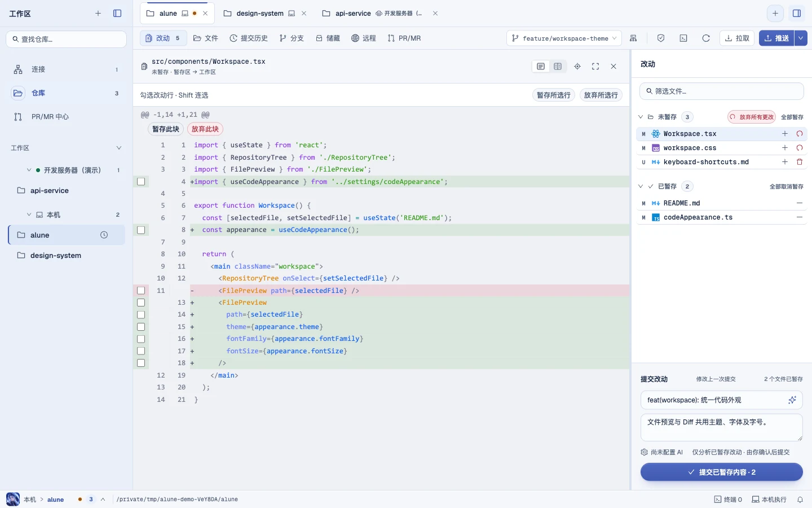Click the shield check icon in the toolbar

coord(661,38)
